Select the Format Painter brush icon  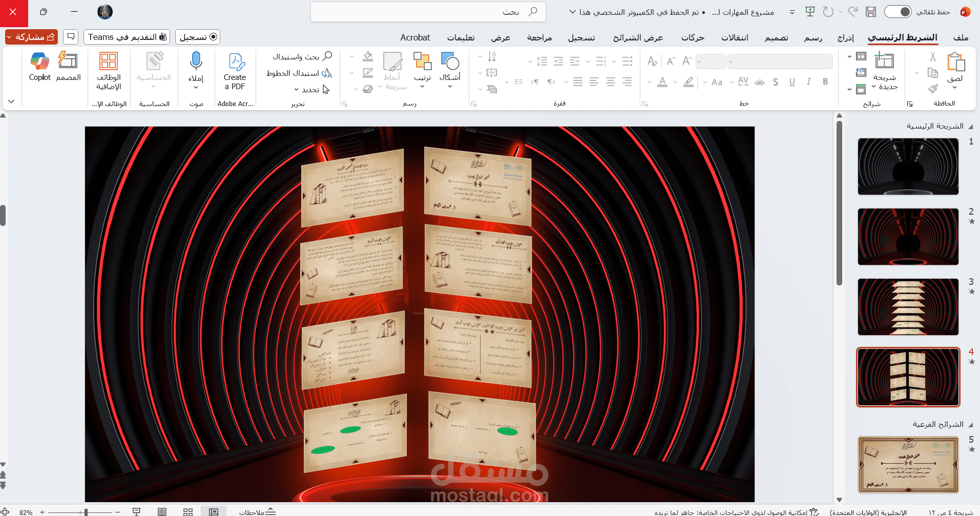(x=933, y=89)
